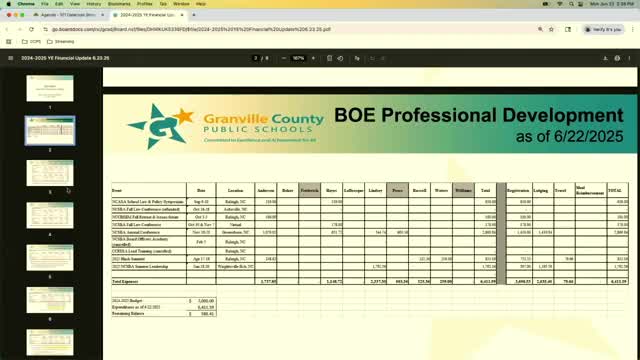
Task: Click the 2024-2025 YE Financial Update title
Action: (x=65, y=58)
